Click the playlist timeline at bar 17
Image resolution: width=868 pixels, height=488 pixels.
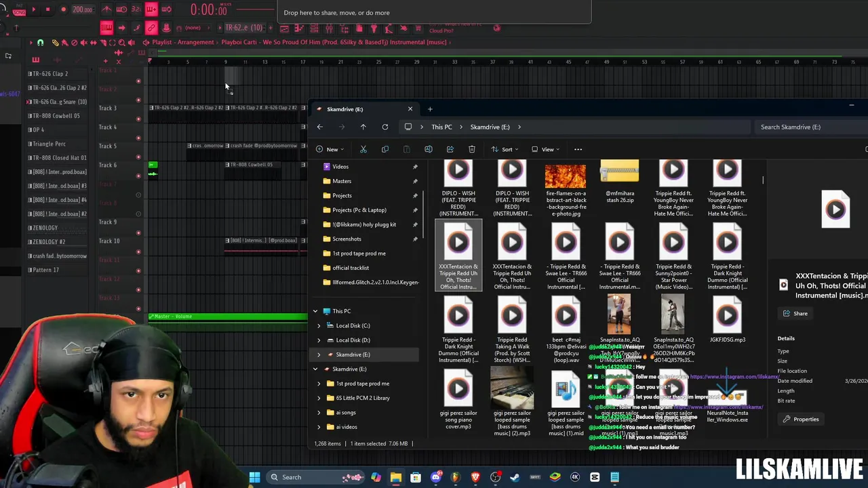[x=302, y=62]
